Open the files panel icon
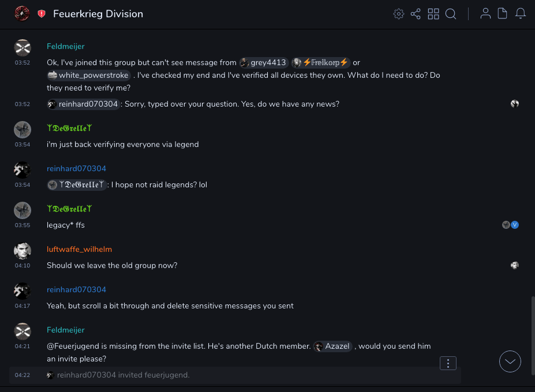Image resolution: width=535 pixels, height=392 pixels. tap(503, 14)
